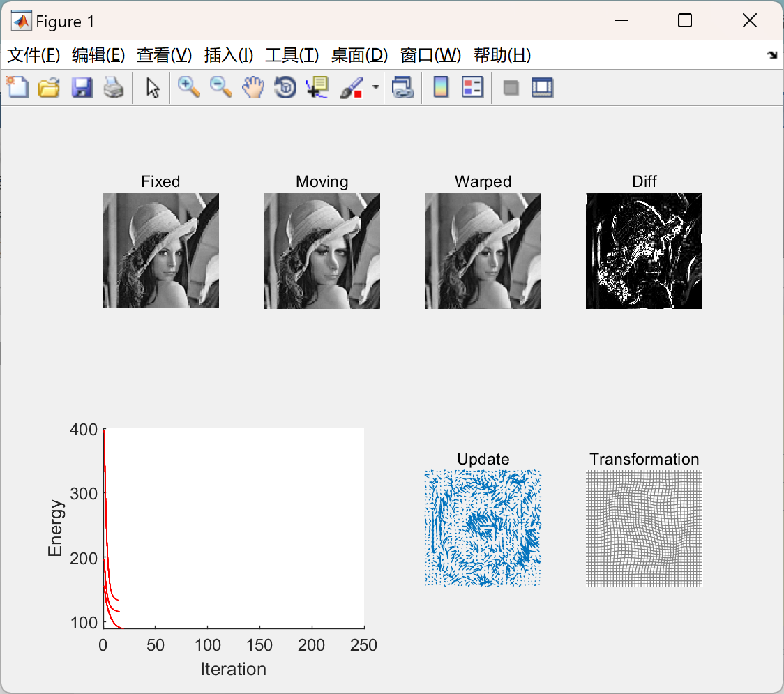Click the 'Update' title text
Screen dimensions: 784x694
[483, 459]
